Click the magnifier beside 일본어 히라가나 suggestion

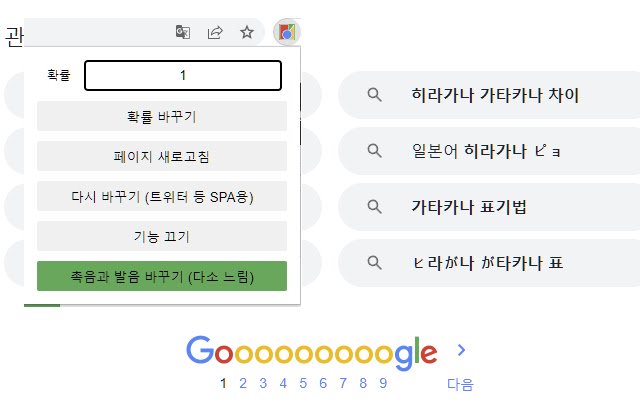374,151
